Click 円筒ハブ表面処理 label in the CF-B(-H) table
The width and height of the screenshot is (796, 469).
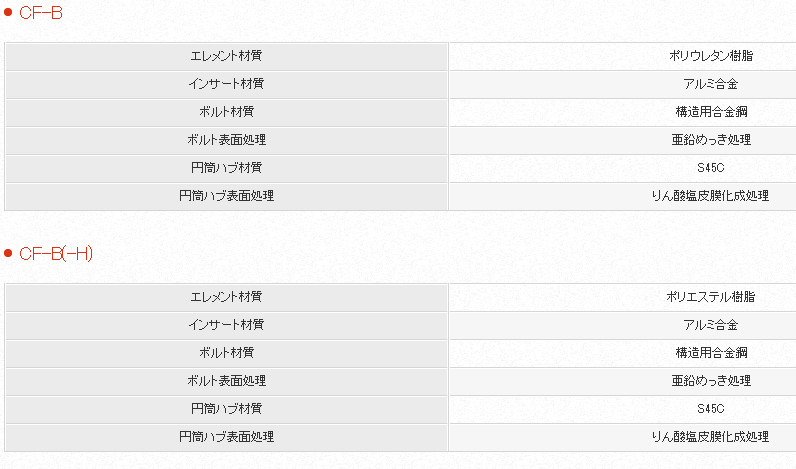coord(226,437)
